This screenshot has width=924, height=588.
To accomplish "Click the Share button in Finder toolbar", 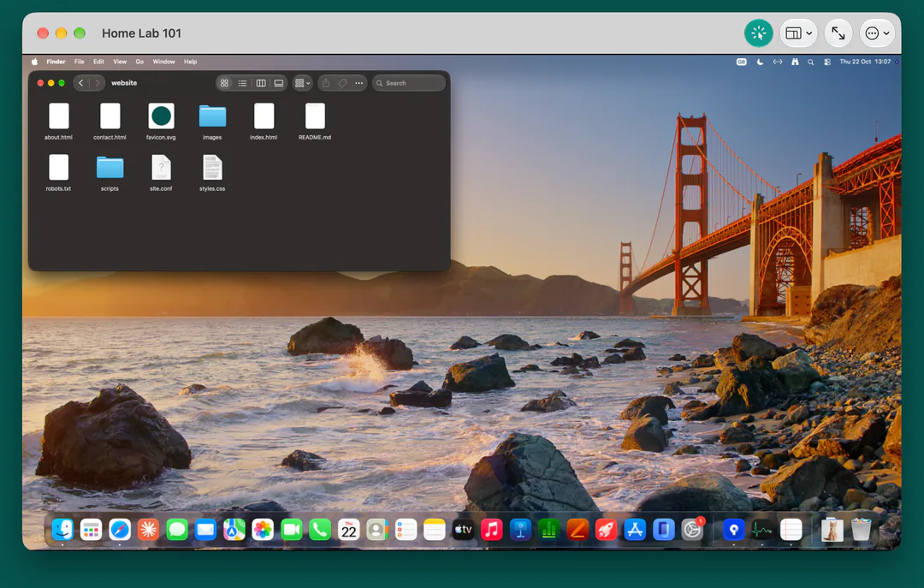I will coord(326,83).
